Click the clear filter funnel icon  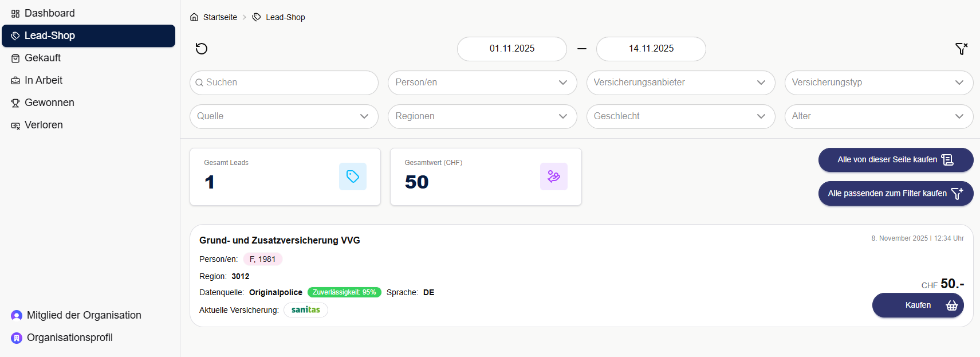961,49
